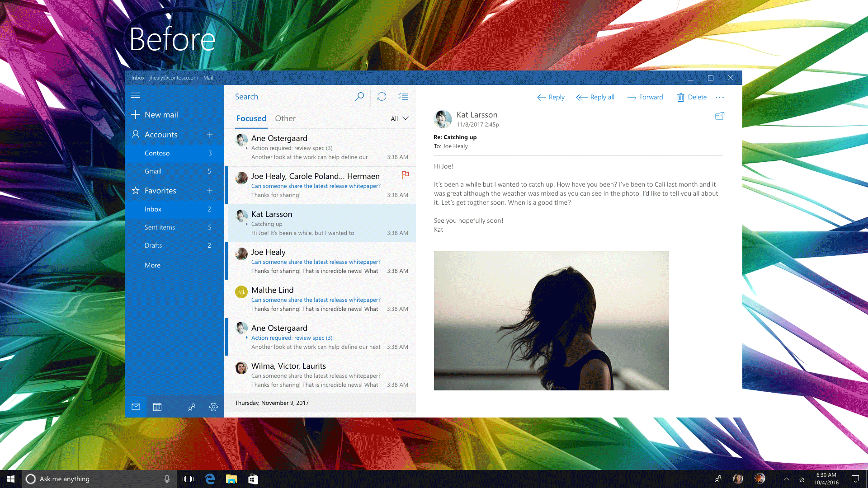
Task: Select the Focused tab
Action: click(251, 118)
